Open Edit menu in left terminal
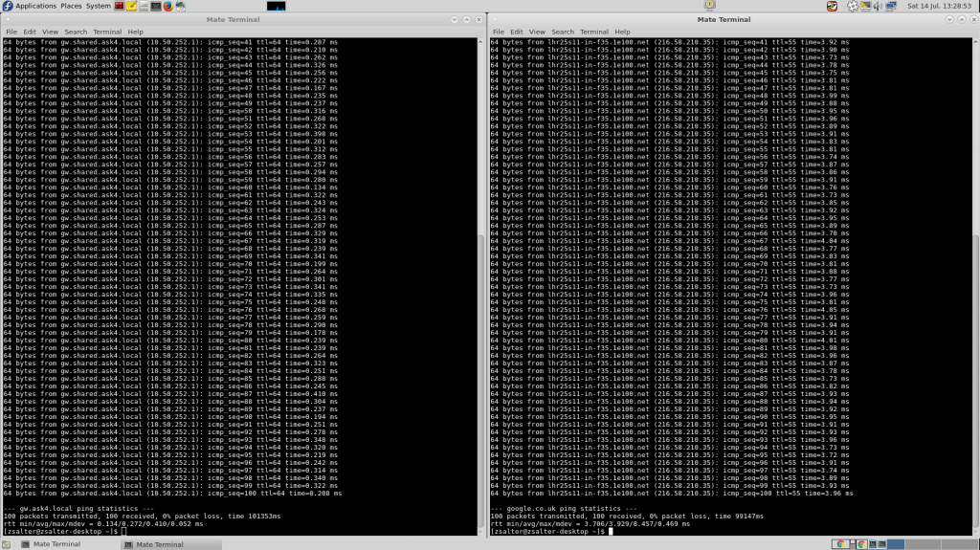Image resolution: width=980 pixels, height=550 pixels. tap(30, 32)
